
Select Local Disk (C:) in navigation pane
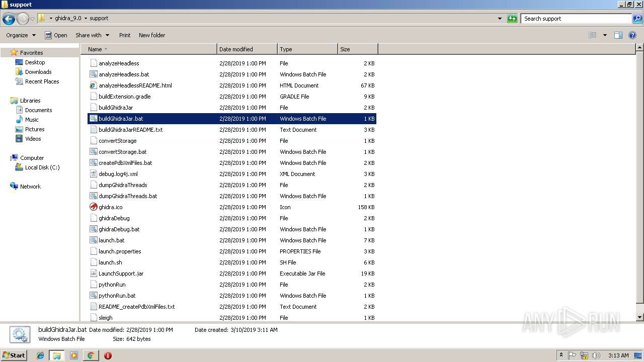42,167
